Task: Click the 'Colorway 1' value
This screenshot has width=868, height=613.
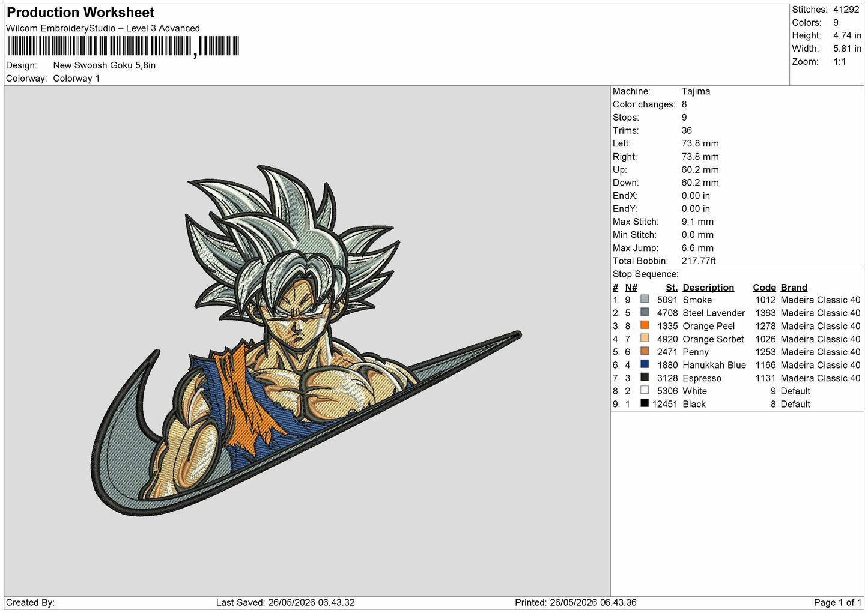Action: 76,79
